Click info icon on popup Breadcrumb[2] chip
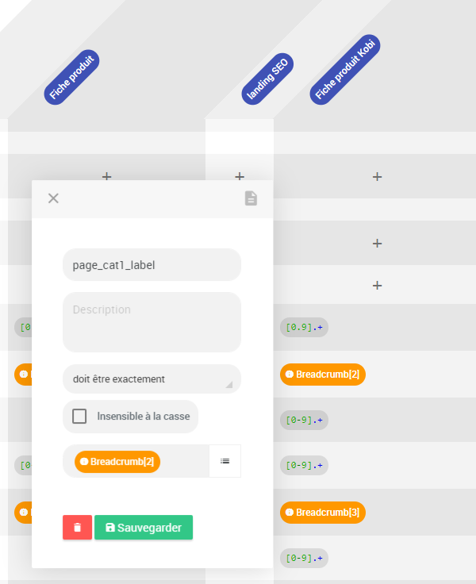Screen dimensions: 476x584 [x=84, y=462]
